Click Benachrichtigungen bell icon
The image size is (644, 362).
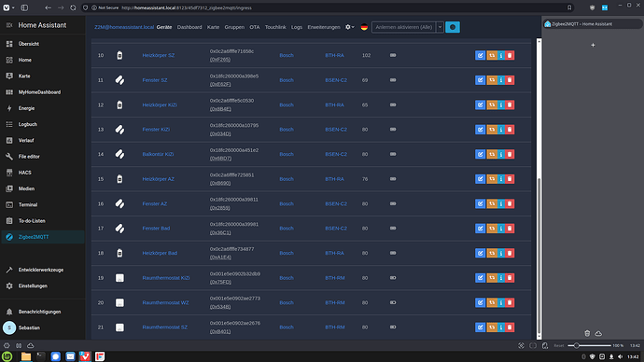(9, 312)
